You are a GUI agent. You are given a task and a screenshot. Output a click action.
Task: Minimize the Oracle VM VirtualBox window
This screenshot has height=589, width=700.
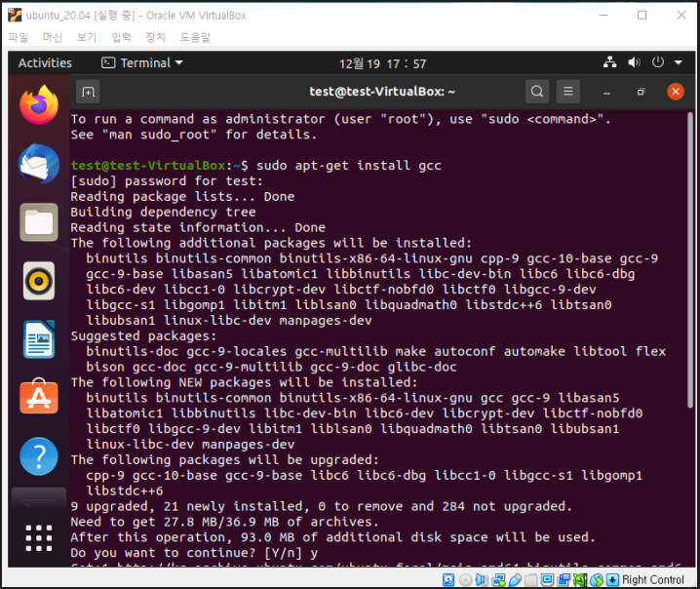(x=603, y=16)
